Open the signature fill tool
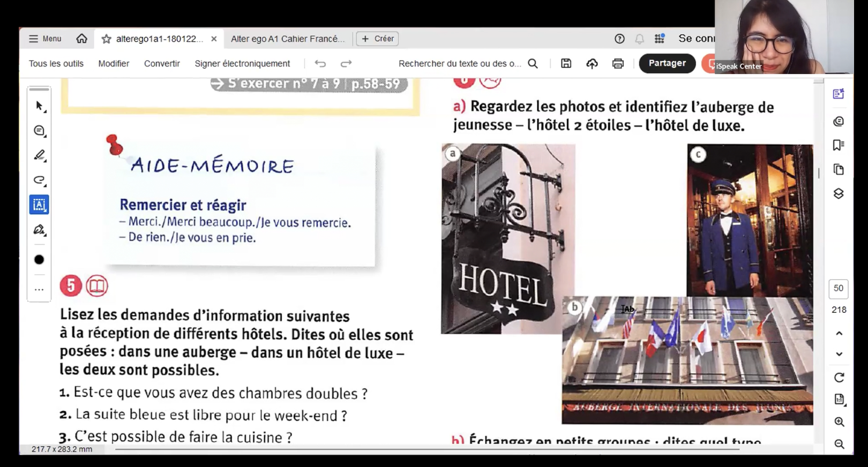868x467 pixels. point(39,230)
